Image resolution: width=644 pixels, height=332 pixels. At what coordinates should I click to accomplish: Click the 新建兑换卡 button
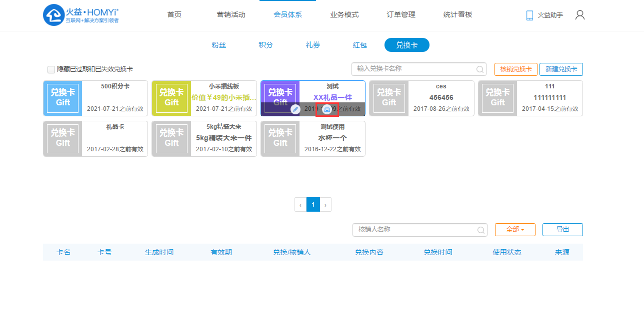(561, 69)
